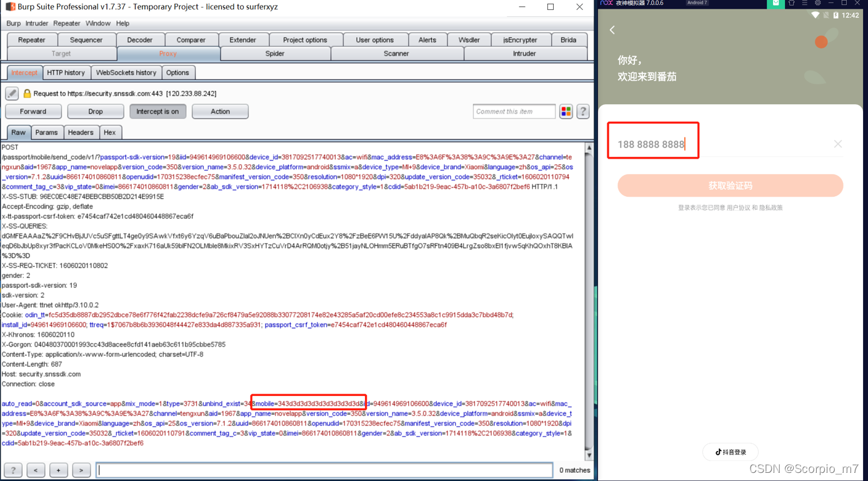Click the 0 matches search count
868x481 pixels.
tap(574, 470)
